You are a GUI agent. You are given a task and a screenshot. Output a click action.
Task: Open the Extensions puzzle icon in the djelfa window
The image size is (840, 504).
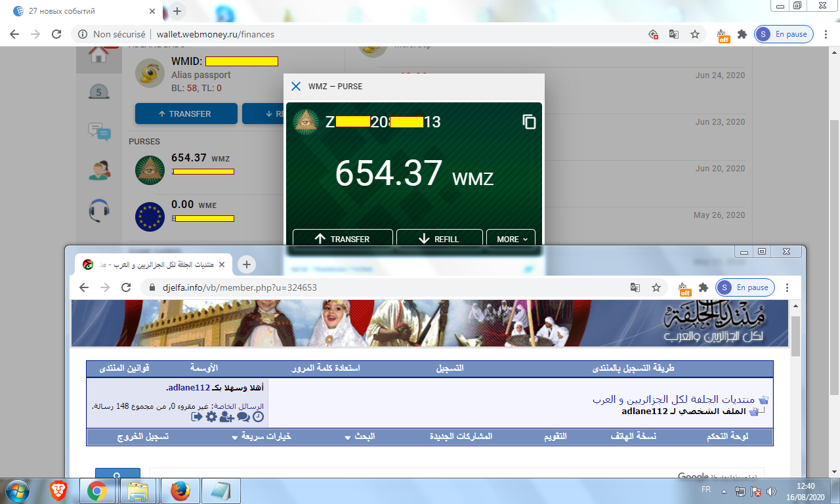703,287
